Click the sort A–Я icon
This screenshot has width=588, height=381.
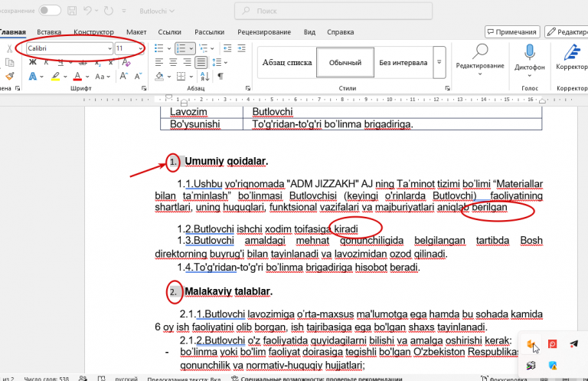(x=204, y=77)
